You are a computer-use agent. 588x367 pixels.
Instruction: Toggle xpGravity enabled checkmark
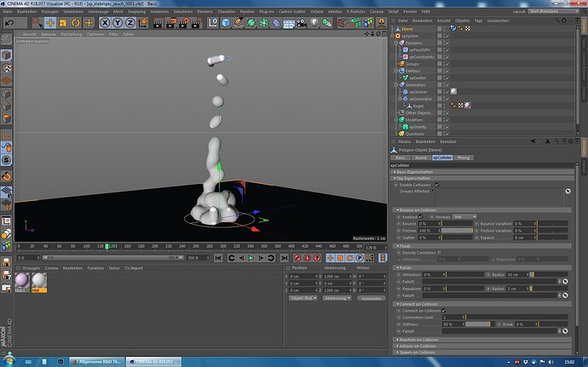point(447,127)
